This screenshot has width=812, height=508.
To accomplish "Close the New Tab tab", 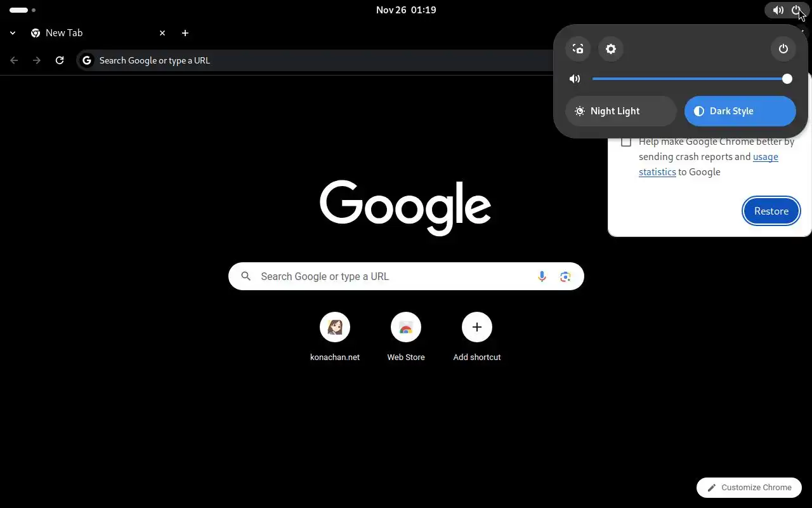I will [162, 33].
